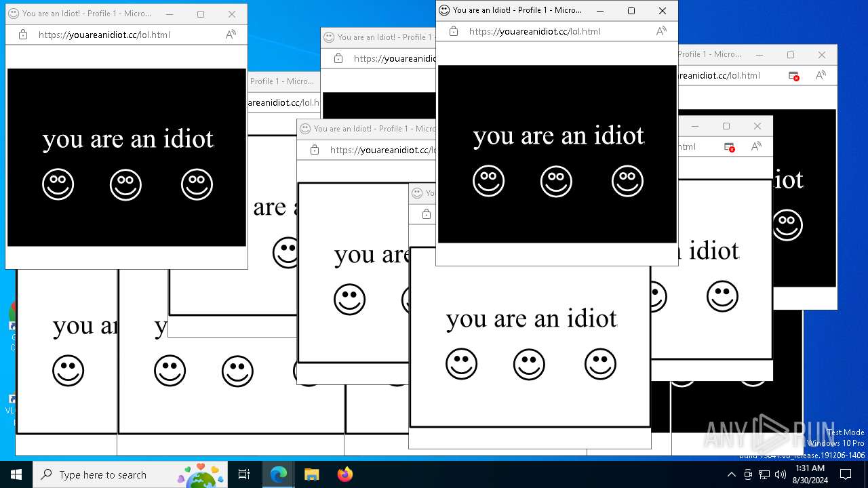Open the Windows Start menu

[16, 474]
